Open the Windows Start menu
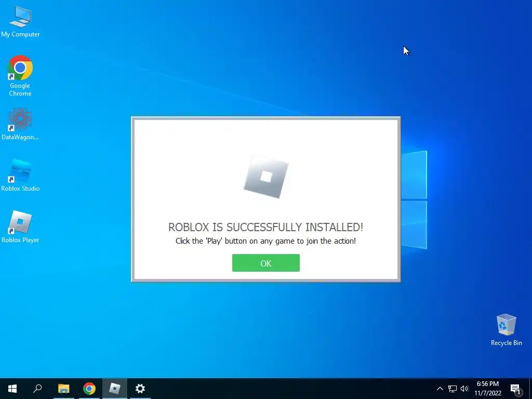Viewport: 532px width, 399px height. tap(12, 389)
